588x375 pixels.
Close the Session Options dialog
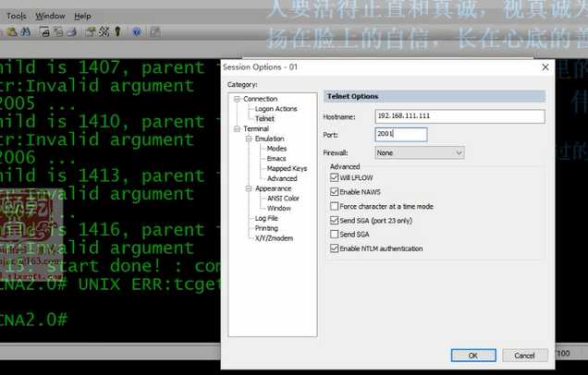point(545,67)
